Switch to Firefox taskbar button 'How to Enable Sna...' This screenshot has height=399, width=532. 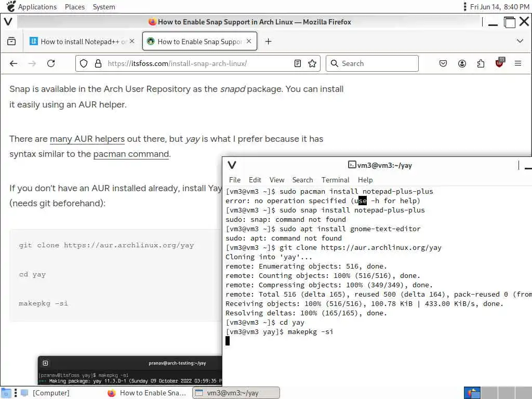[x=147, y=393]
